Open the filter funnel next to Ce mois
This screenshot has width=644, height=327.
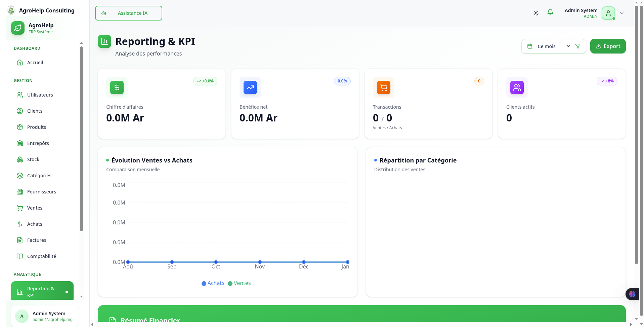[x=578, y=46]
